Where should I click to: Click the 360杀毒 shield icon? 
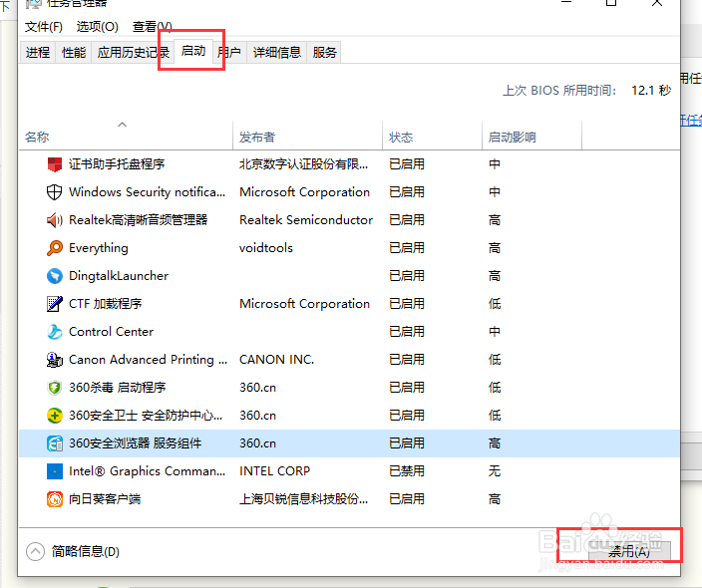click(55, 387)
